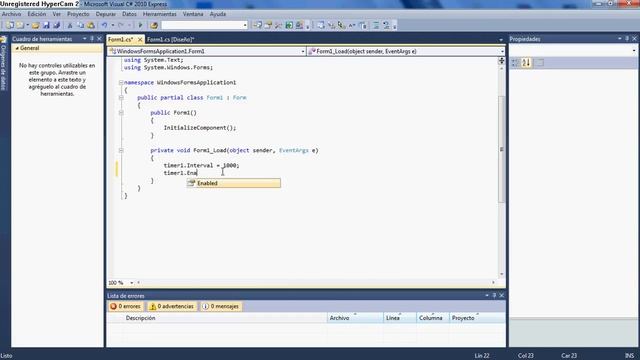The image size is (640, 360).
Task: Open the Datos menu
Action: [x=129, y=14]
